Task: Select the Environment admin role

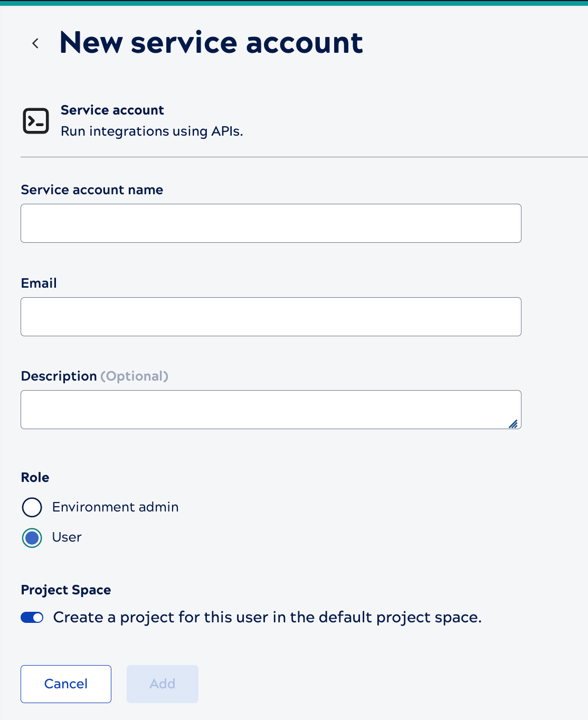Action: [x=32, y=507]
